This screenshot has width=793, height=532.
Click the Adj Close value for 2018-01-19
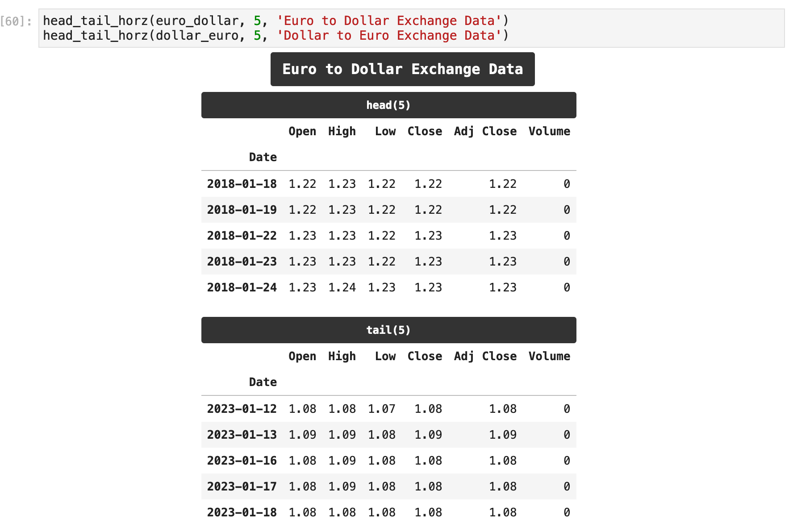(x=503, y=210)
